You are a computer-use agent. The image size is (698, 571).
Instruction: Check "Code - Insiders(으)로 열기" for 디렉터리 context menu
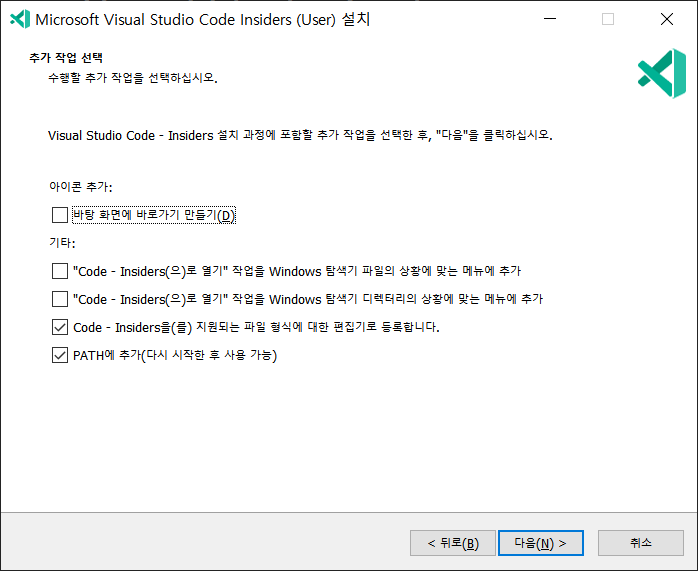[x=60, y=299]
